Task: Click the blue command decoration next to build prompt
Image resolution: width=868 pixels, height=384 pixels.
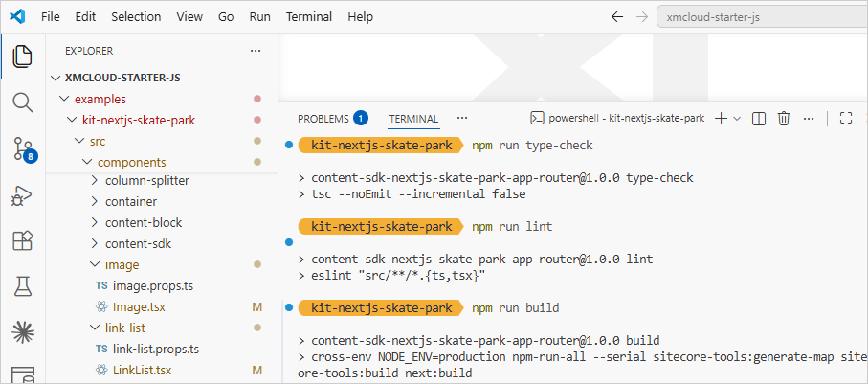Action: (288, 307)
